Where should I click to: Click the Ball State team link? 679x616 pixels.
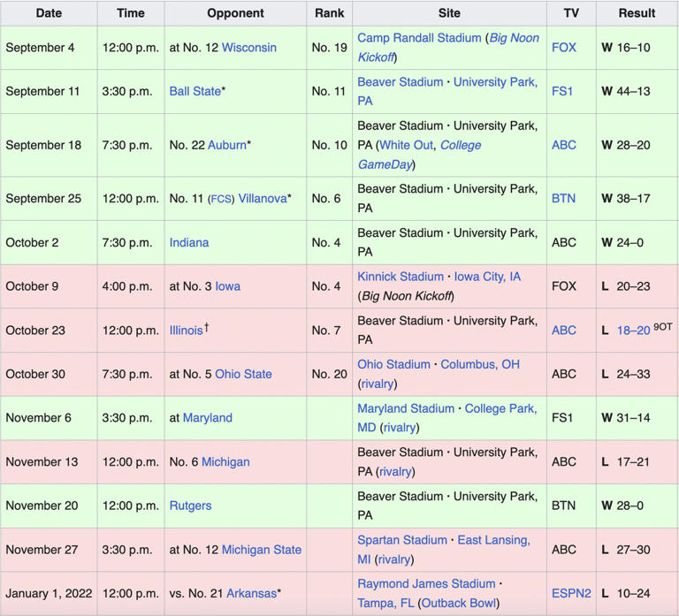(195, 91)
